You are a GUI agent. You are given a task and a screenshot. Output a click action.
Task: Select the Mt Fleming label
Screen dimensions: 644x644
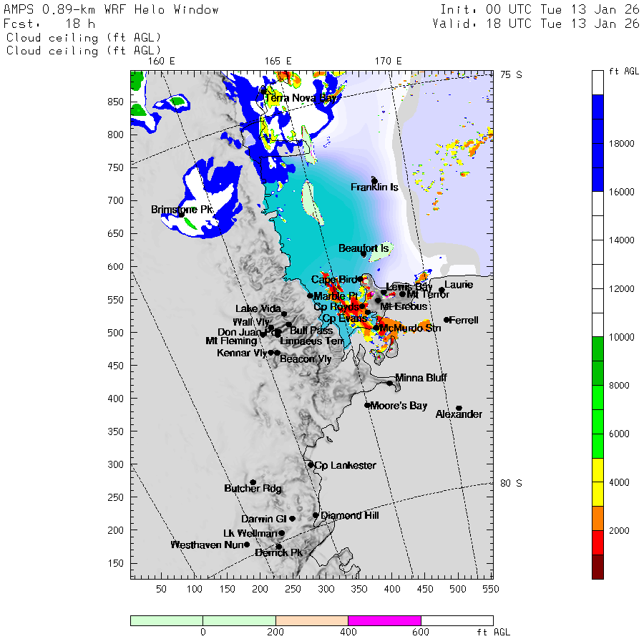(231, 341)
